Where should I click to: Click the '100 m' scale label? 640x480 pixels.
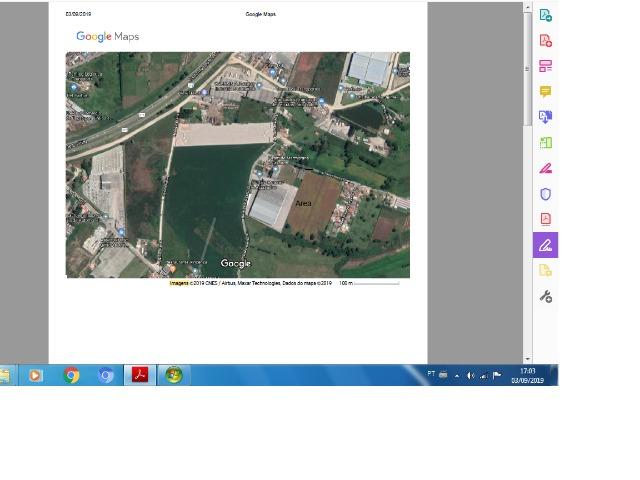(x=346, y=283)
